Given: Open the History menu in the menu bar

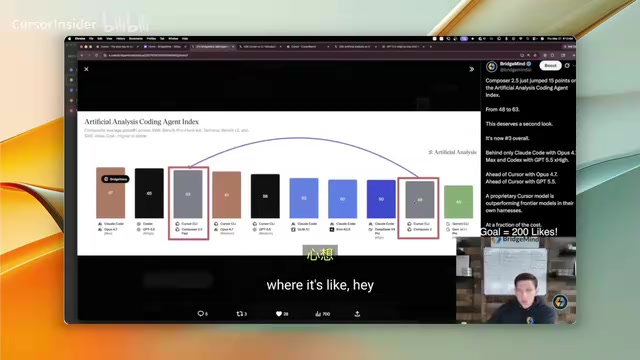Looking at the screenshot, I should point(120,38).
